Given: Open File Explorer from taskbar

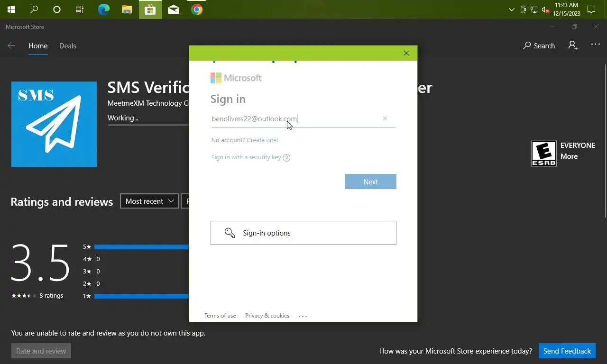Looking at the screenshot, I should click(127, 9).
